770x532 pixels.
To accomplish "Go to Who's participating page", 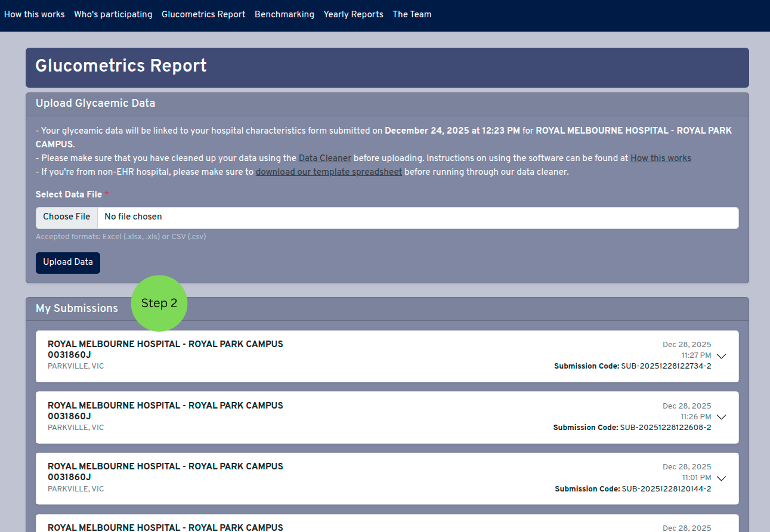I will [x=113, y=14].
